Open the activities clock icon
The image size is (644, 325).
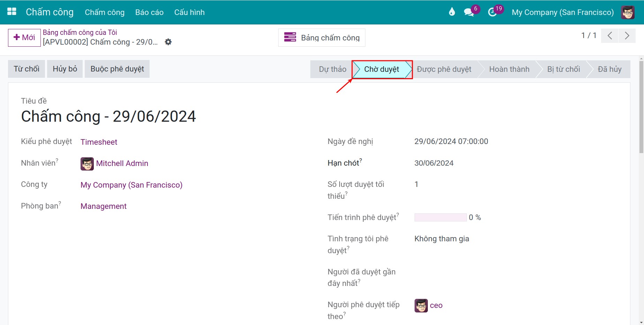[x=492, y=12]
